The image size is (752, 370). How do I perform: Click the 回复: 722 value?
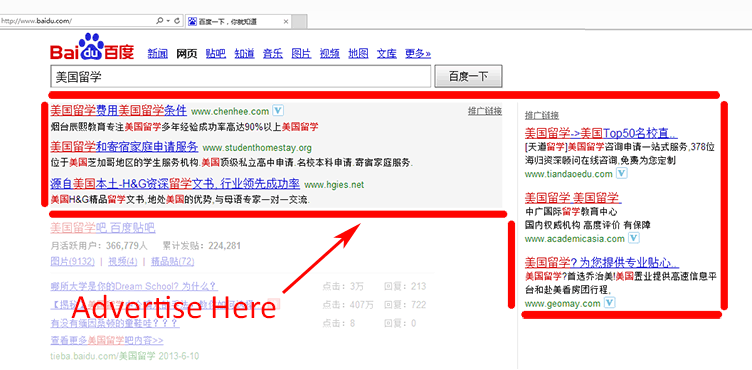click(405, 305)
